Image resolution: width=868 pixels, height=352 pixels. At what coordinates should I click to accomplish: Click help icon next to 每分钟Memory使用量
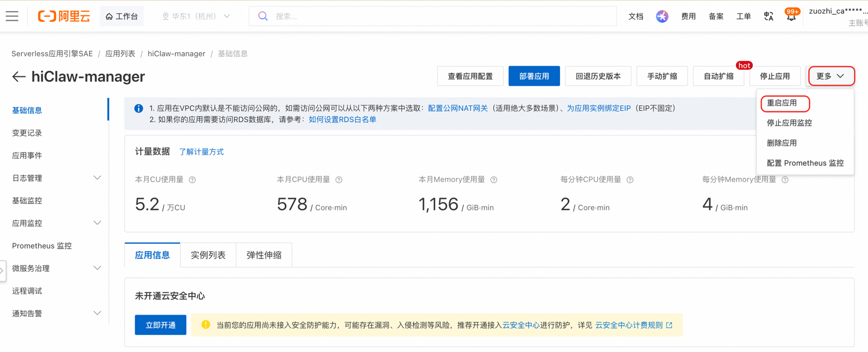click(x=785, y=180)
